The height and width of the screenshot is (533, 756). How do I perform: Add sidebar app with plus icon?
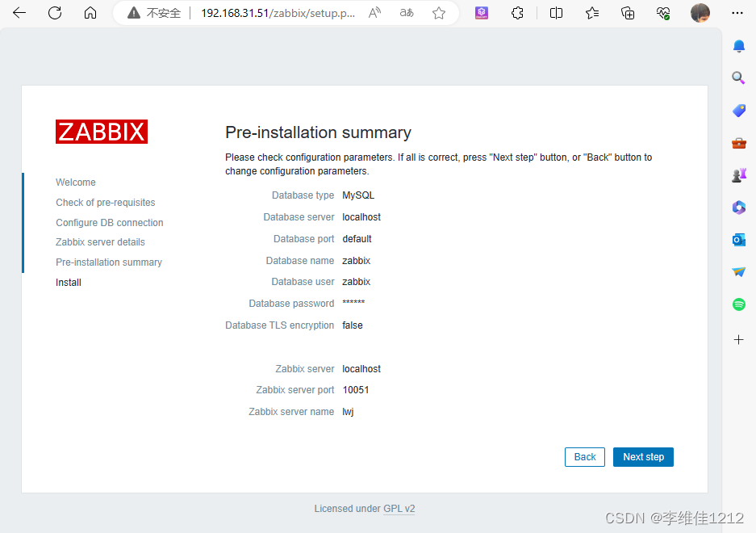click(738, 340)
